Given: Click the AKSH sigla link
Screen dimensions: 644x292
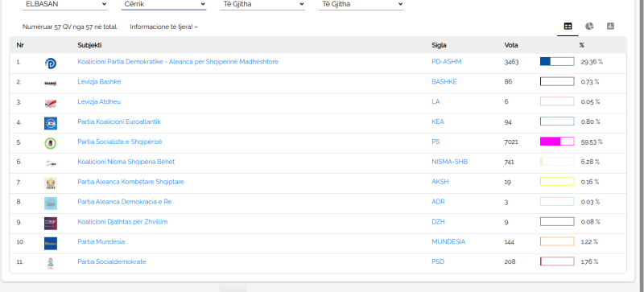Looking at the screenshot, I should click(x=440, y=182).
